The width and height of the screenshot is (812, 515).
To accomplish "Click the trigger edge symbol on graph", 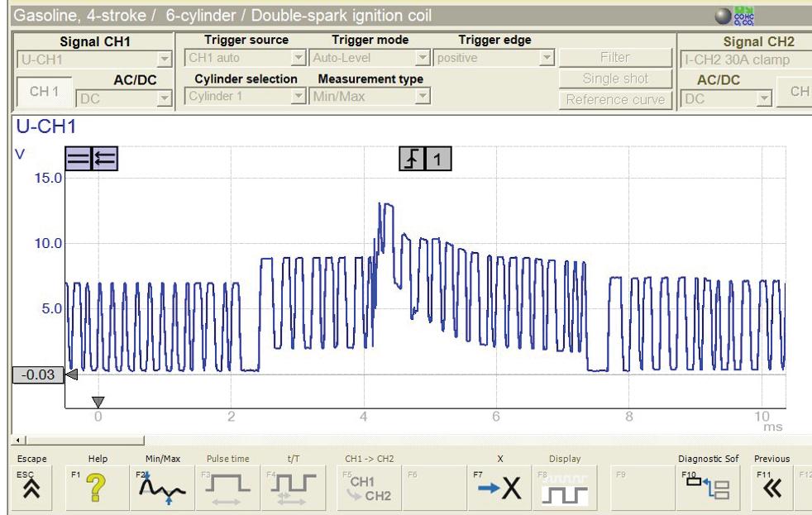I will pyautogui.click(x=412, y=159).
